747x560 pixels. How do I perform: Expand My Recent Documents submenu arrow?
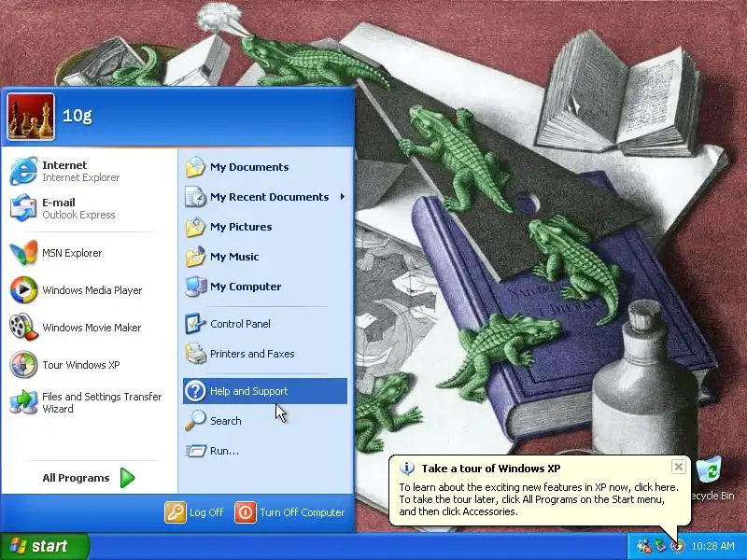click(342, 197)
